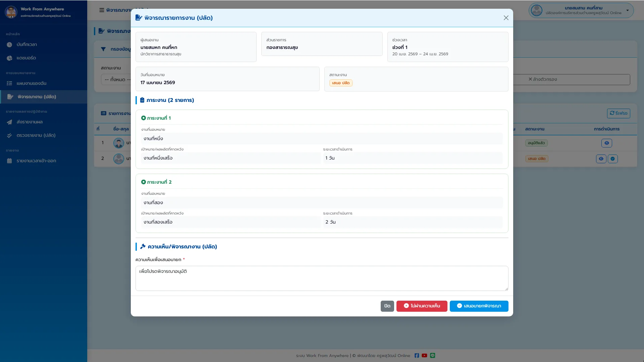
Task: View details with eye icon in row 2
Action: [x=601, y=159]
